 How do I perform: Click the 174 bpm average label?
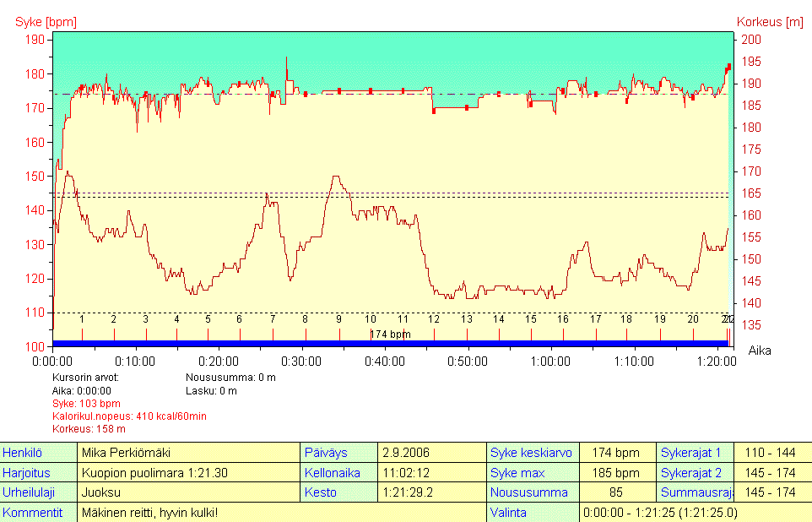(x=389, y=334)
